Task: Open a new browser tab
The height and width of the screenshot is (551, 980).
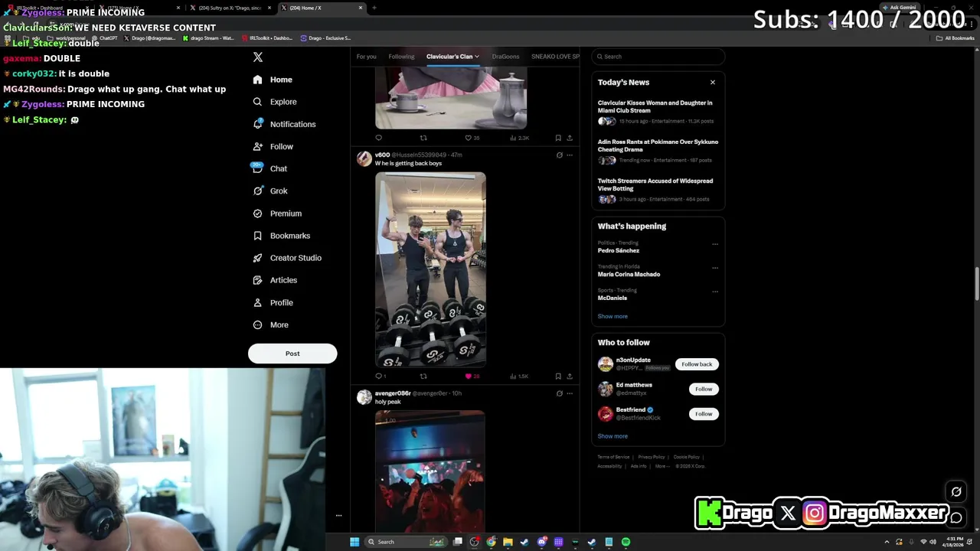Action: point(374,8)
